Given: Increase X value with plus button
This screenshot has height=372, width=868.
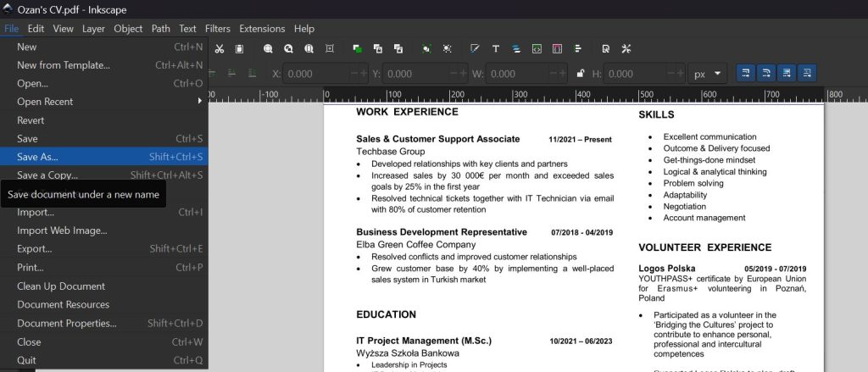Looking at the screenshot, I should coord(364,74).
